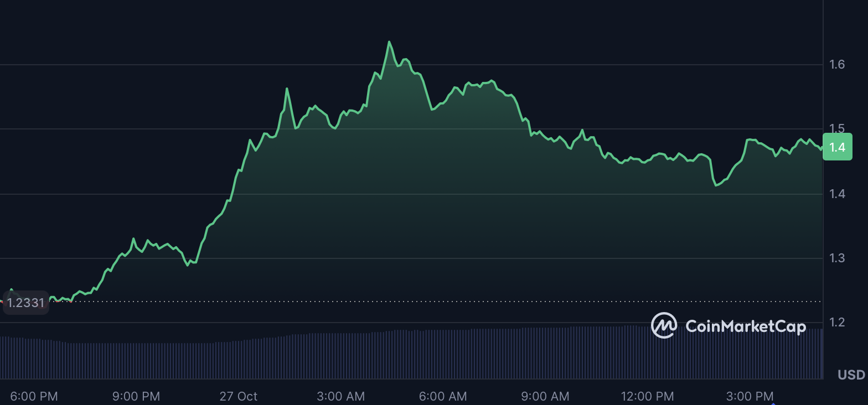Select the 12:00 PM time axis label

tap(647, 396)
